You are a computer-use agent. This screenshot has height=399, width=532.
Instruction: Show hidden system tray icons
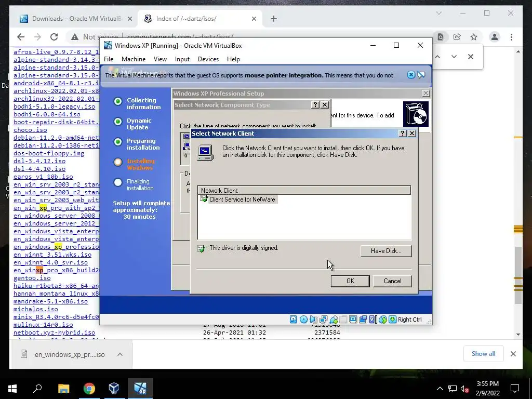tap(440, 389)
